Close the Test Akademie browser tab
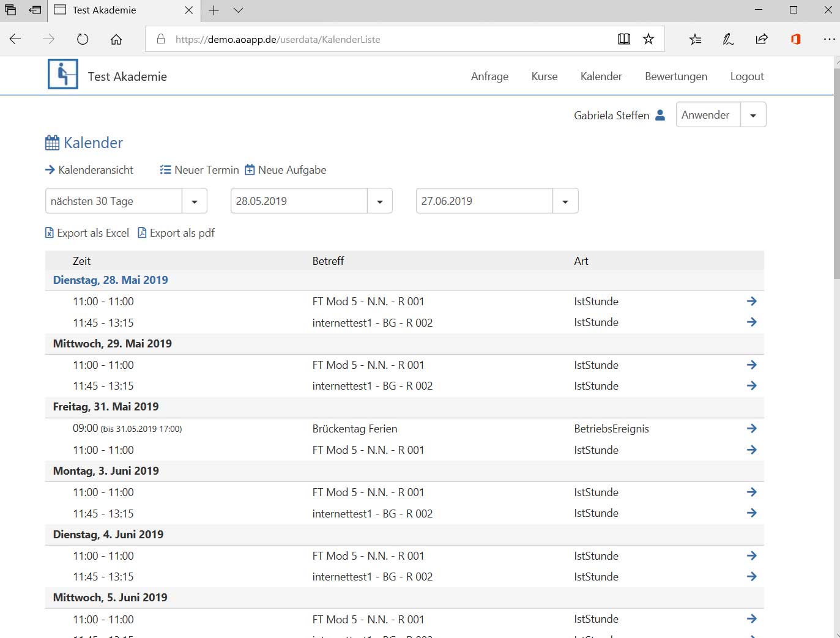 point(189,10)
